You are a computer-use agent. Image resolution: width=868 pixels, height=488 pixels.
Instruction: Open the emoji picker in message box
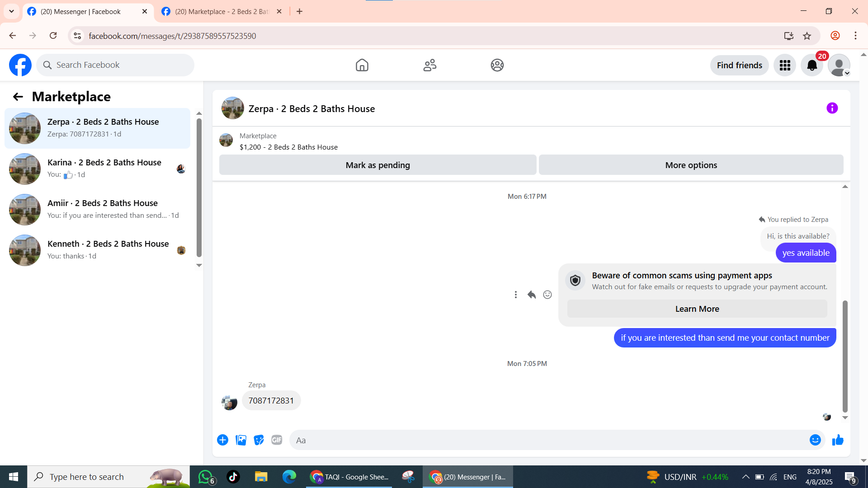(815, 440)
